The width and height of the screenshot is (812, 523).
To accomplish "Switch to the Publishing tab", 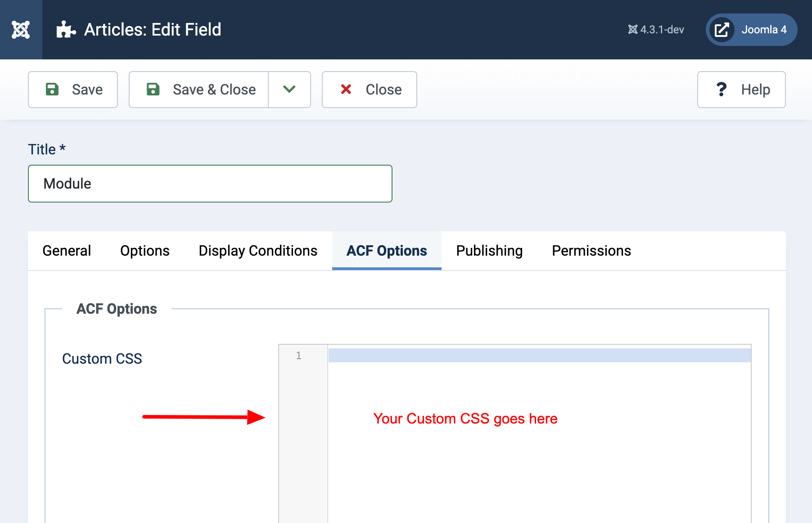I will click(489, 251).
